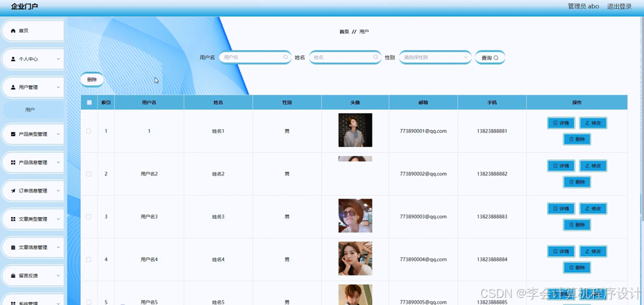Image resolution: width=644 pixels, height=305 pixels.
Task: Click 修改 for user 用户名3
Action: coord(593,209)
